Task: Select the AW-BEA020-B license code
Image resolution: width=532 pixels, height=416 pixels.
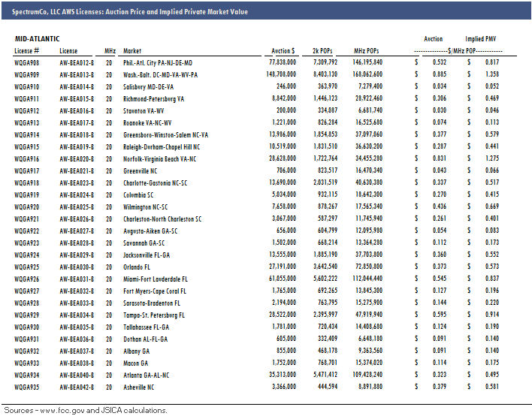Action: (77, 159)
